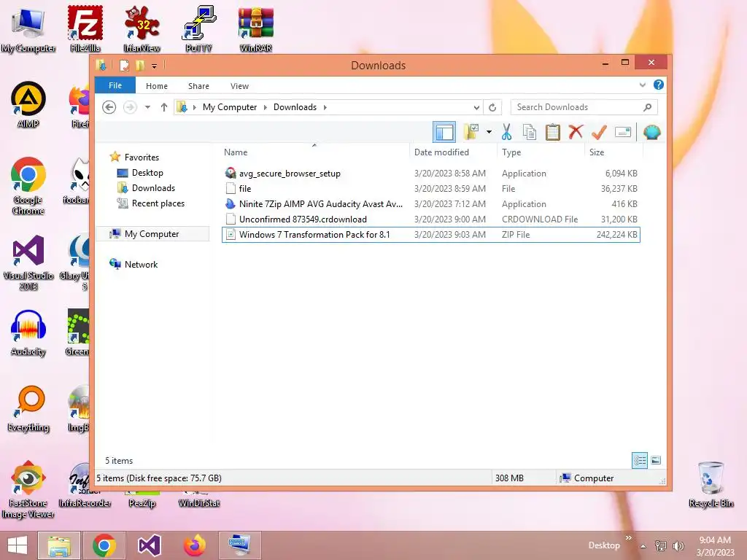Open the recent locations dropdown arrow
The width and height of the screenshot is (747, 560).
tap(147, 107)
